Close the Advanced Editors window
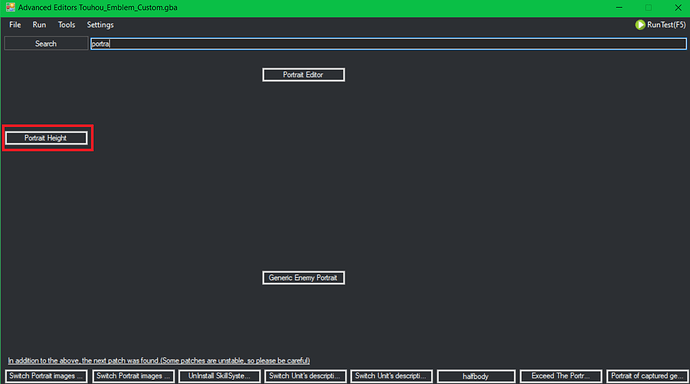Viewport: 690px width, 384px height. pyautogui.click(x=678, y=7)
